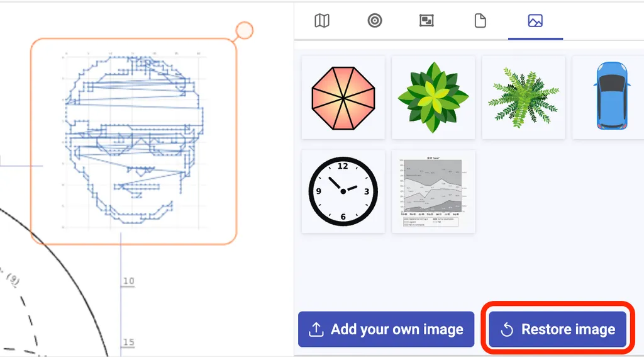This screenshot has width=644, height=357.
Task: Open the folded map tab
Action: [321, 21]
